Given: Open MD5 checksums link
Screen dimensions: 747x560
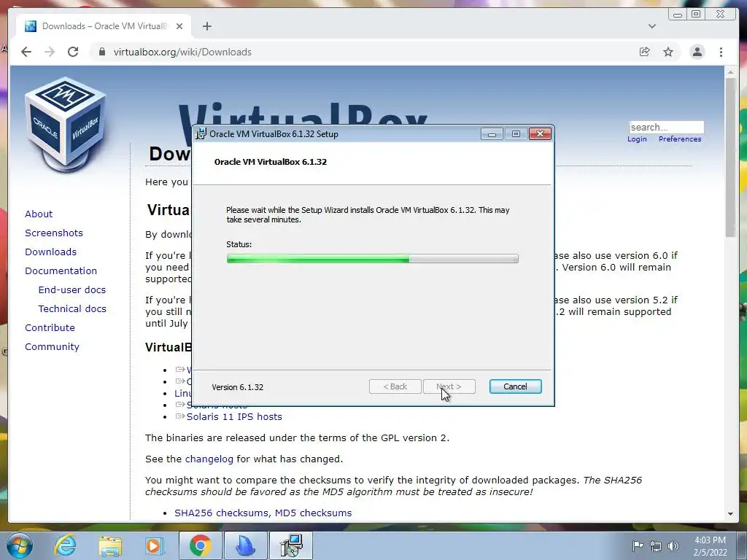Looking at the screenshot, I should [x=313, y=513].
